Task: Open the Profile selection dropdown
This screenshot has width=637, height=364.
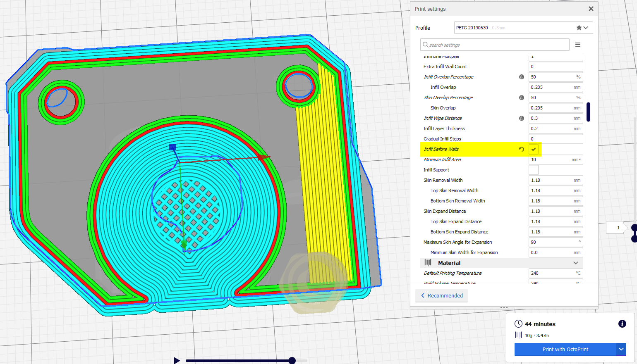Action: pos(586,27)
